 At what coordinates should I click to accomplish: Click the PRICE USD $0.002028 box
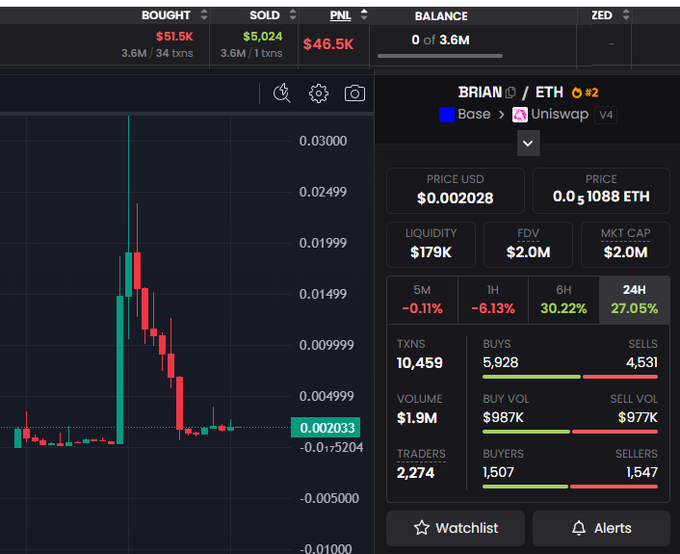click(455, 190)
